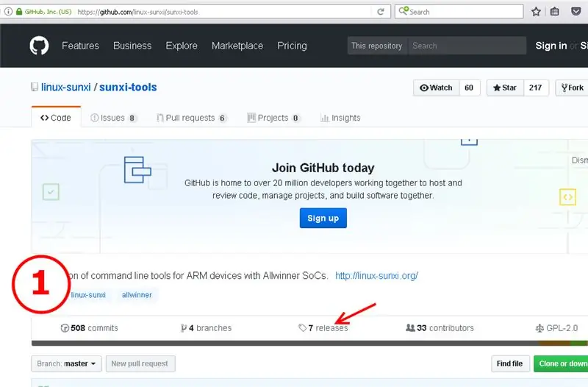
Task: Click the stargazers count 217
Action: tap(536, 88)
